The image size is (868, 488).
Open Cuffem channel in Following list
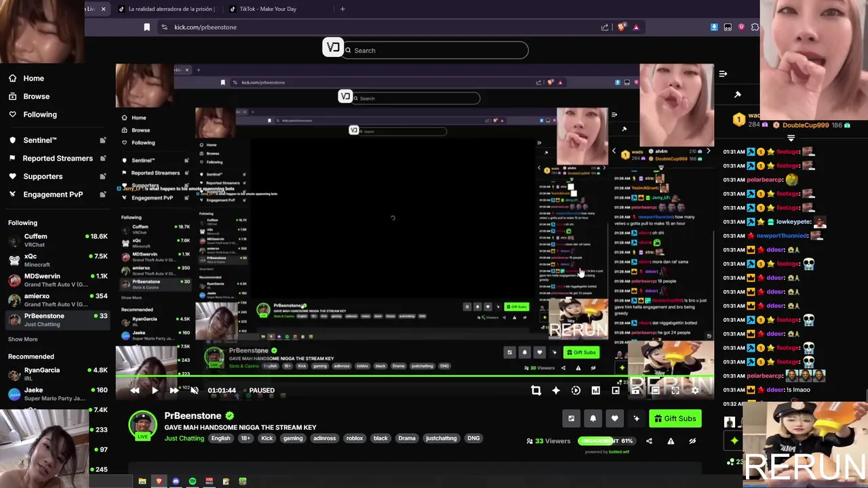pos(57,240)
